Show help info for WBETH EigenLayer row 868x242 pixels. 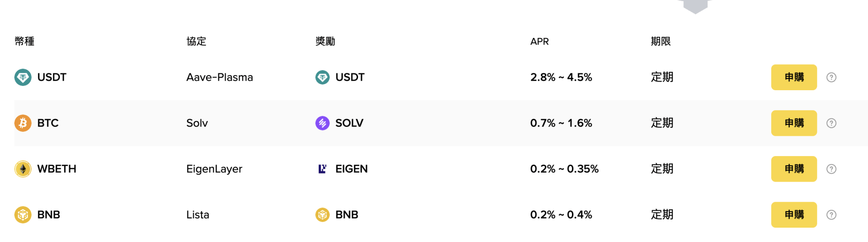coord(831,169)
